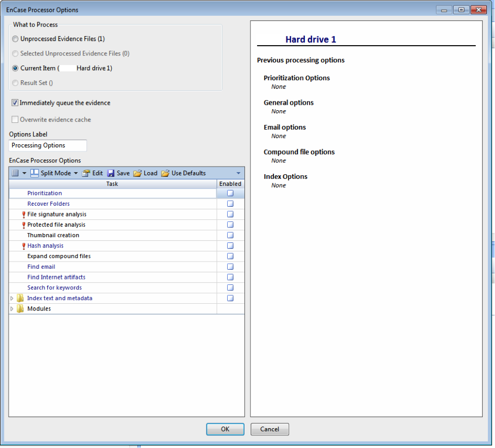The width and height of the screenshot is (495, 448).
Task: Click the Task column header
Action: coord(113,184)
